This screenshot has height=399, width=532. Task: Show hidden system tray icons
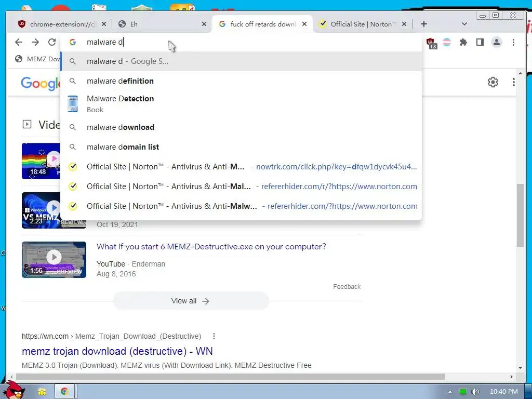click(x=450, y=392)
